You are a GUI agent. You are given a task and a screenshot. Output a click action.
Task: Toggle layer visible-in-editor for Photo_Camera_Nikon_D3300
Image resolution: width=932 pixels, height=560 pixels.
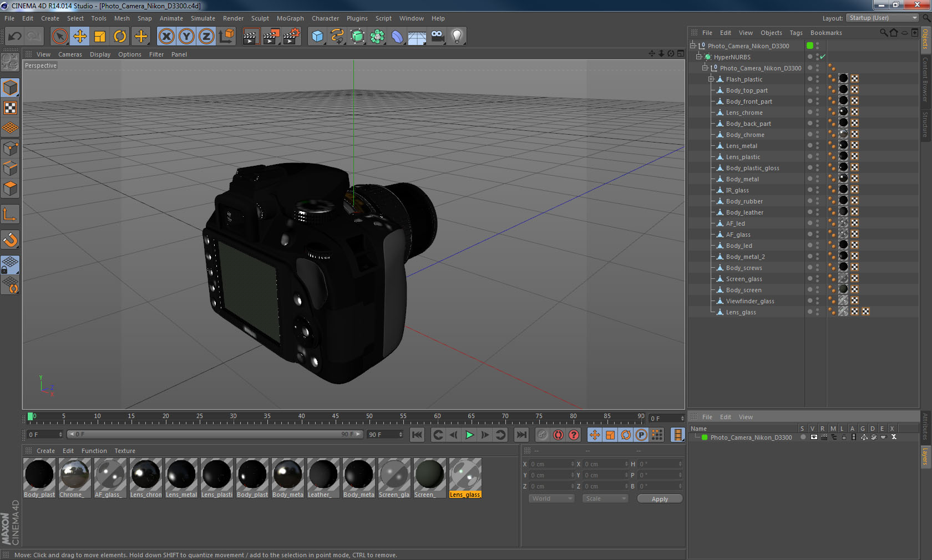click(814, 437)
